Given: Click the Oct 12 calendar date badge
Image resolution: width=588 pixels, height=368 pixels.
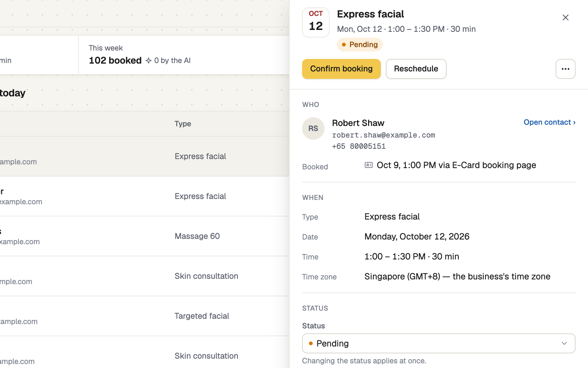Looking at the screenshot, I should [x=316, y=22].
